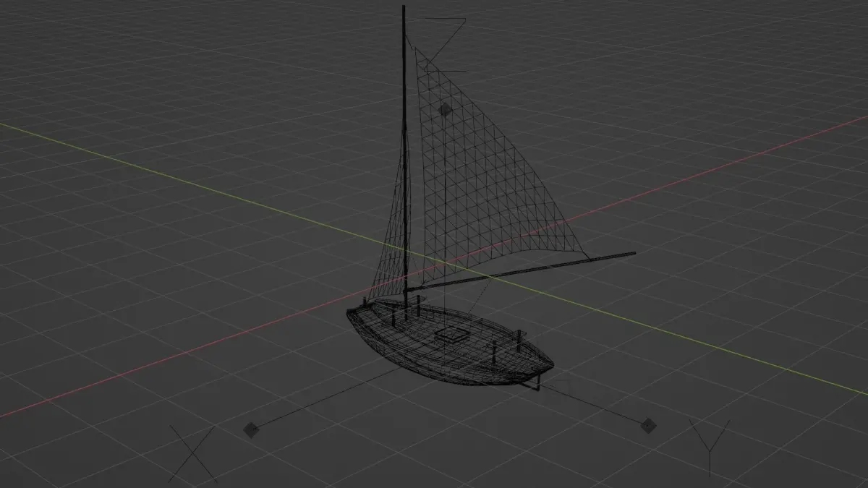The image size is (868, 488).
Task: Select the boom extending past the stern
Action: pyautogui.click(x=521, y=272)
